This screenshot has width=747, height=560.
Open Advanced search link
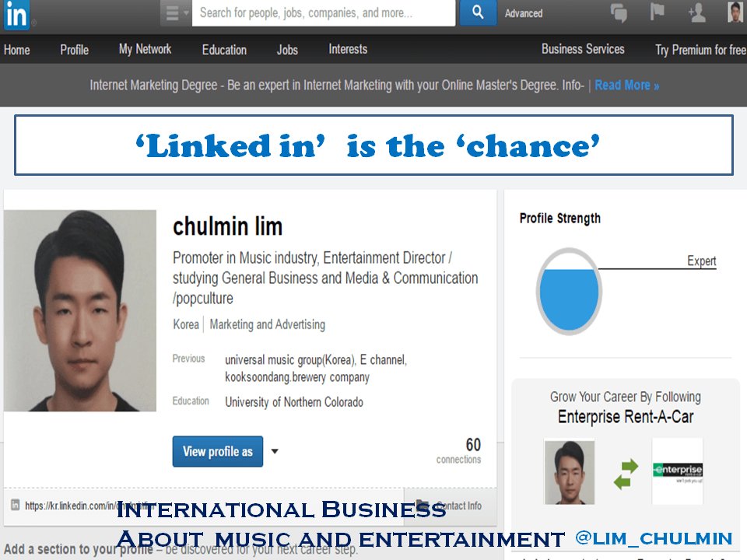[524, 13]
